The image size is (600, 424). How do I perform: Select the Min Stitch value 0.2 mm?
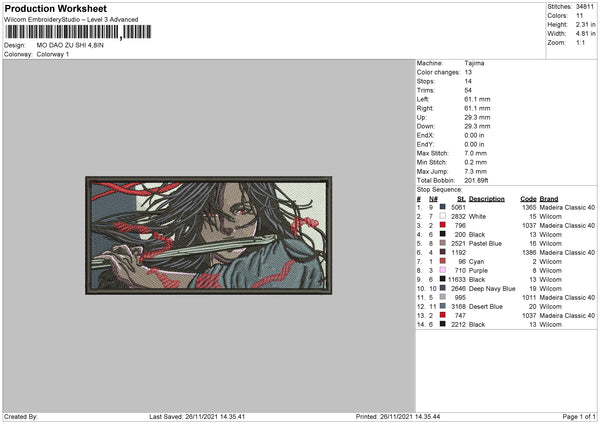[476, 162]
